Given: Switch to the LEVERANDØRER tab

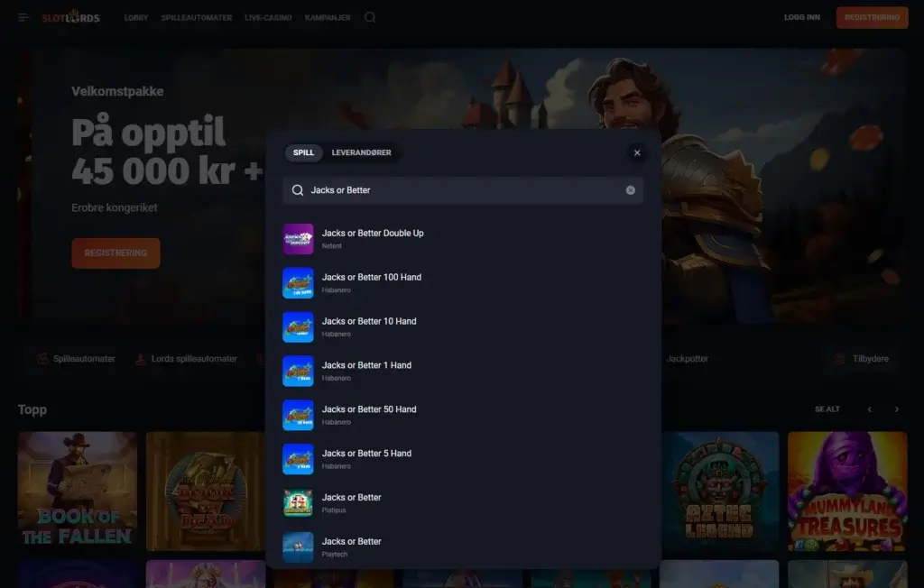Looking at the screenshot, I should (x=361, y=152).
